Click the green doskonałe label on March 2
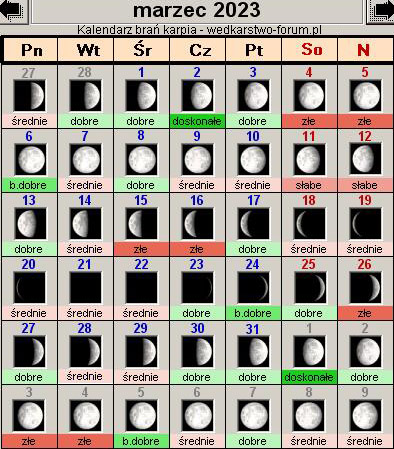The width and height of the screenshot is (394, 449). click(x=197, y=121)
